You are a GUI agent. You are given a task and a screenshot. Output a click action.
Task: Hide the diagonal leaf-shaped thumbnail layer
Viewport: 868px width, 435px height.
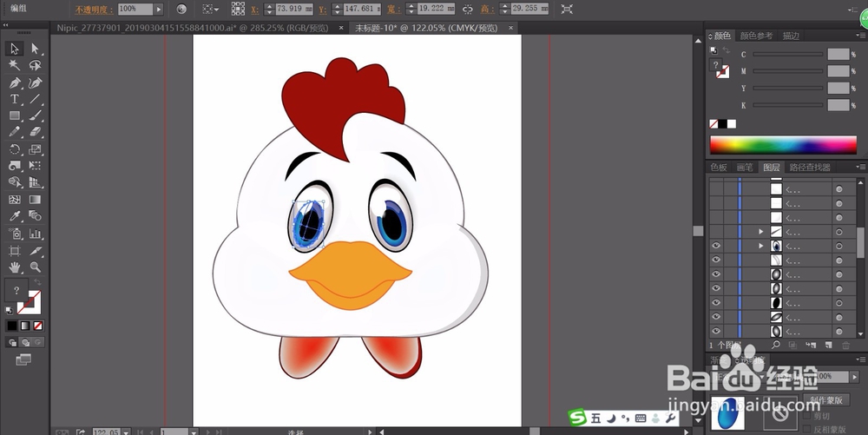pos(716,317)
